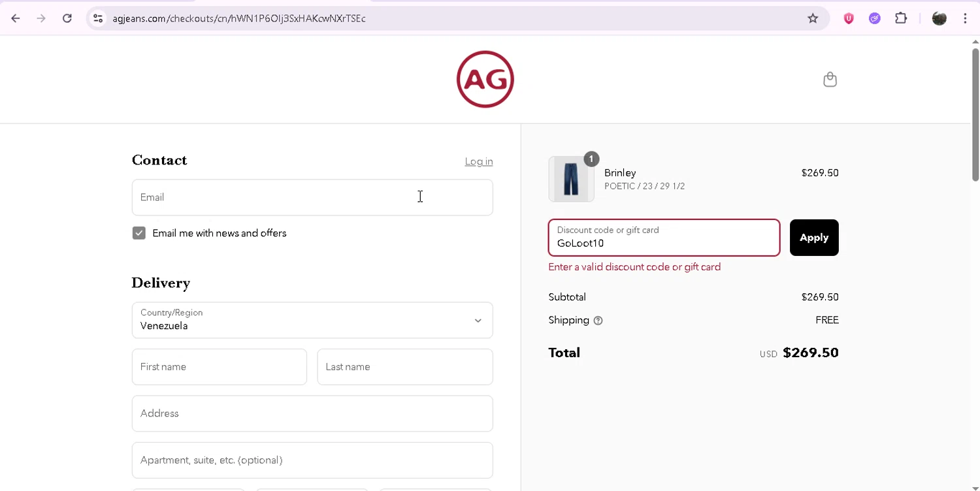Viewport: 980px width, 491px height.
Task: Click the AG logo
Action: [485, 80]
